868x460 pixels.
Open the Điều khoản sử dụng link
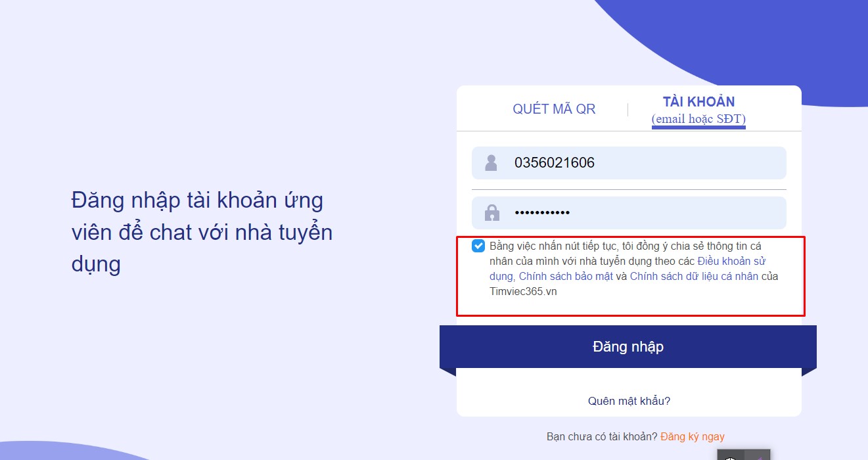[x=731, y=261]
